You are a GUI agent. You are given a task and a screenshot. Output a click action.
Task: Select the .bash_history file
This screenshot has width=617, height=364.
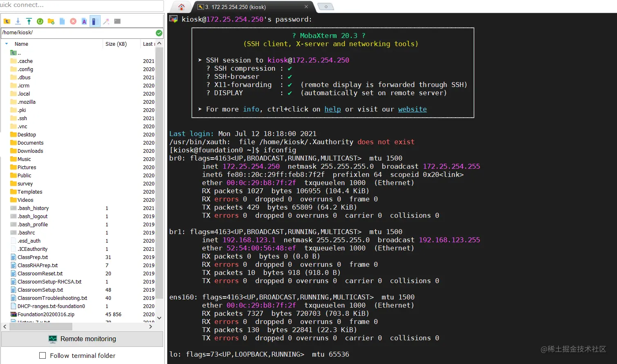(x=29, y=208)
